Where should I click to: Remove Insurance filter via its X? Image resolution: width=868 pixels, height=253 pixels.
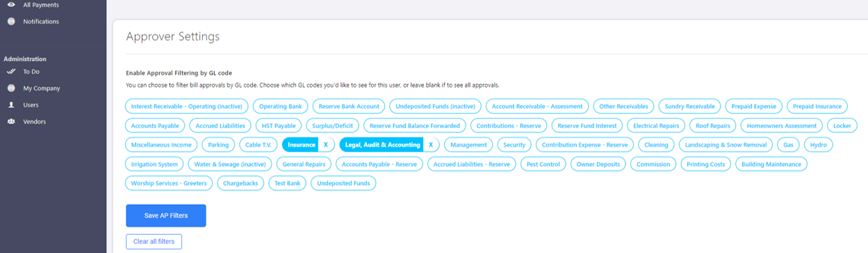326,145
